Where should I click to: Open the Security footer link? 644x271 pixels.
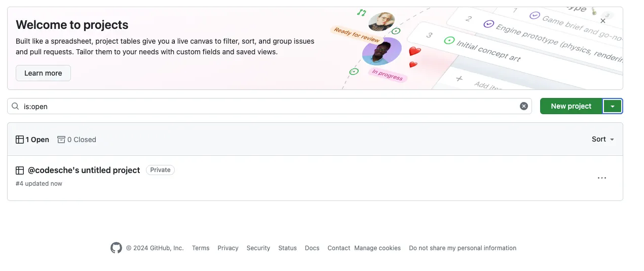(258, 248)
